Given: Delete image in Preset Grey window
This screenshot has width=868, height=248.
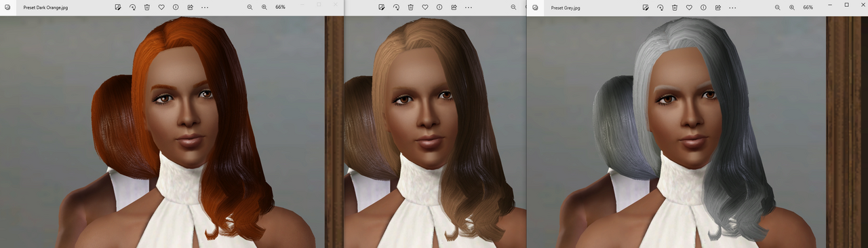Looking at the screenshot, I should [x=675, y=7].
